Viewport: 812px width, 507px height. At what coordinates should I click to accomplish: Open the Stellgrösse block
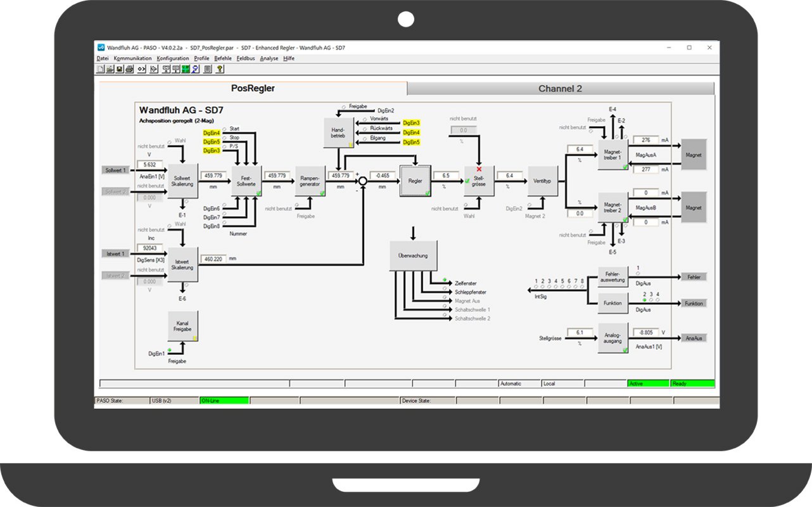click(x=479, y=181)
